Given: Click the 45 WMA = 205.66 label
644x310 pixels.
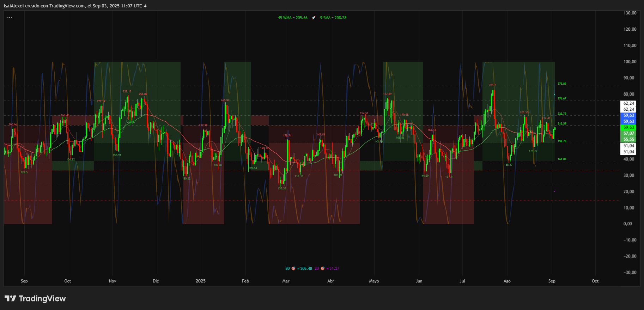Looking at the screenshot, I should pyautogui.click(x=292, y=18).
